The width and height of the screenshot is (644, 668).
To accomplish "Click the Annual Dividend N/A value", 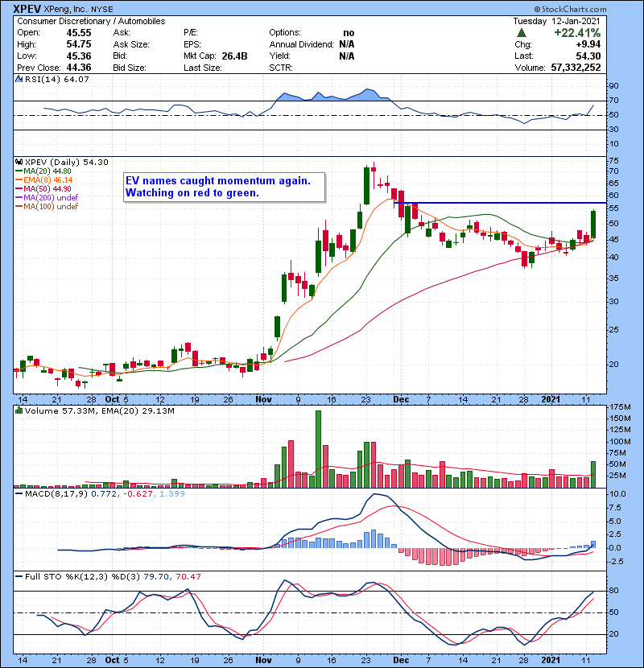I will click(346, 44).
